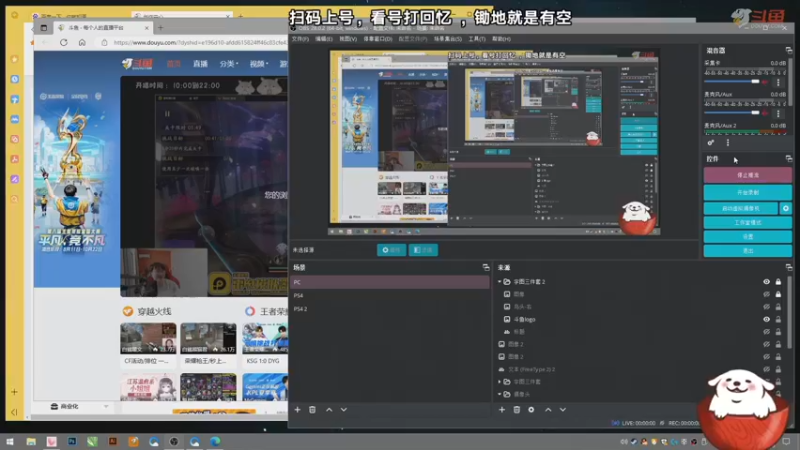Show the 标题 source eye icon
800x450 pixels.
(766, 332)
